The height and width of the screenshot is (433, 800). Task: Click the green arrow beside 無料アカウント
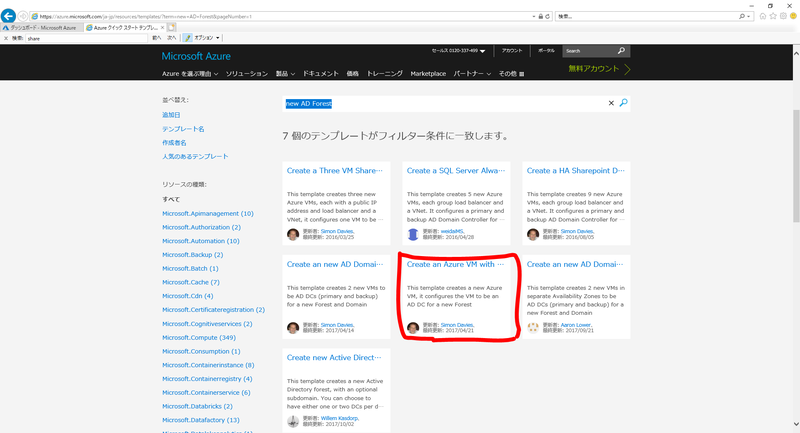627,69
